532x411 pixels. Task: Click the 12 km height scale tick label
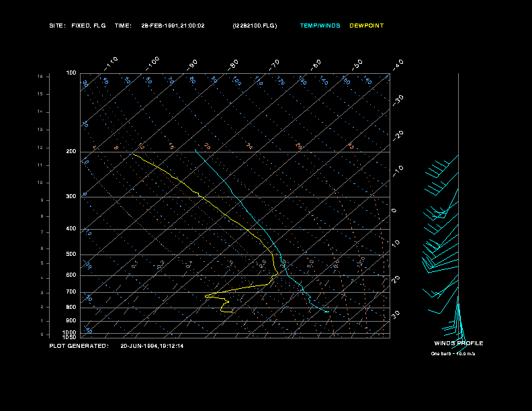pos(40,148)
